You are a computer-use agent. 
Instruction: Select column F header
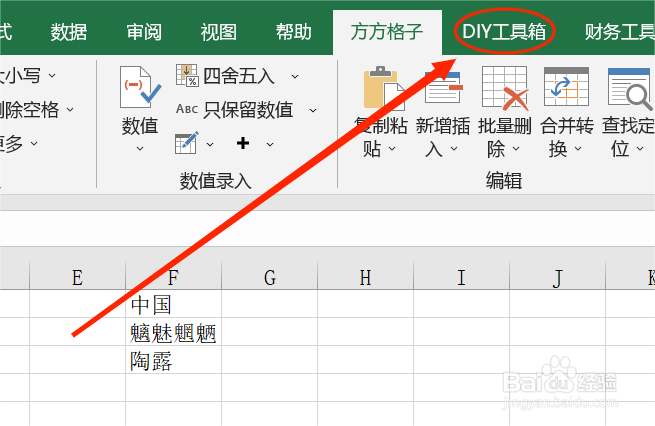coord(173,276)
